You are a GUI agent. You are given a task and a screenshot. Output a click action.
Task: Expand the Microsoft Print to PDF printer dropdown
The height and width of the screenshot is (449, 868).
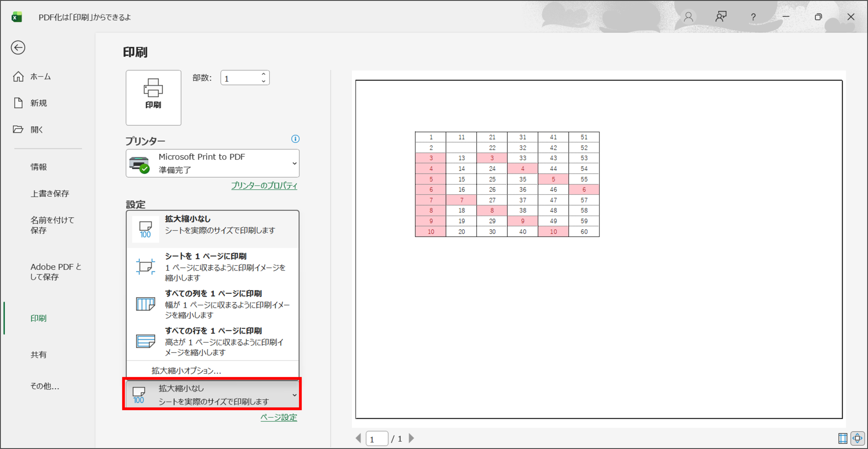click(213, 163)
